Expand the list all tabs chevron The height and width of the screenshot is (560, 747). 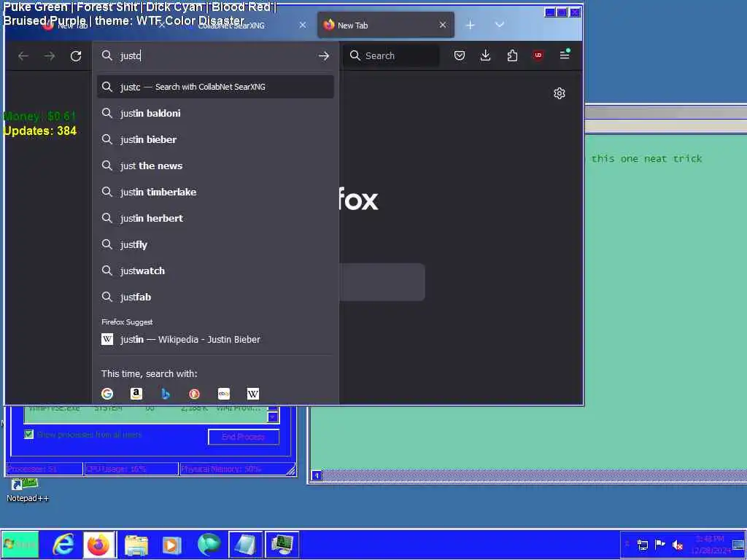499,25
